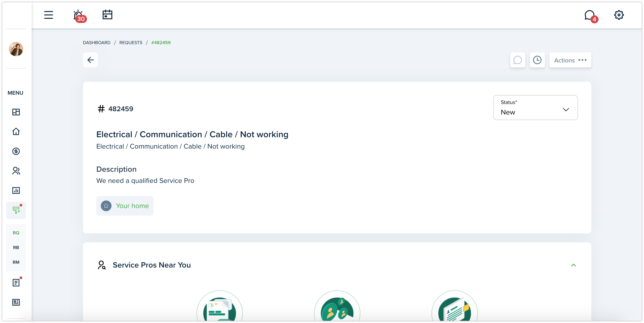
Task: Open the reports bar-chart icon in sidebar
Action: tap(16, 190)
